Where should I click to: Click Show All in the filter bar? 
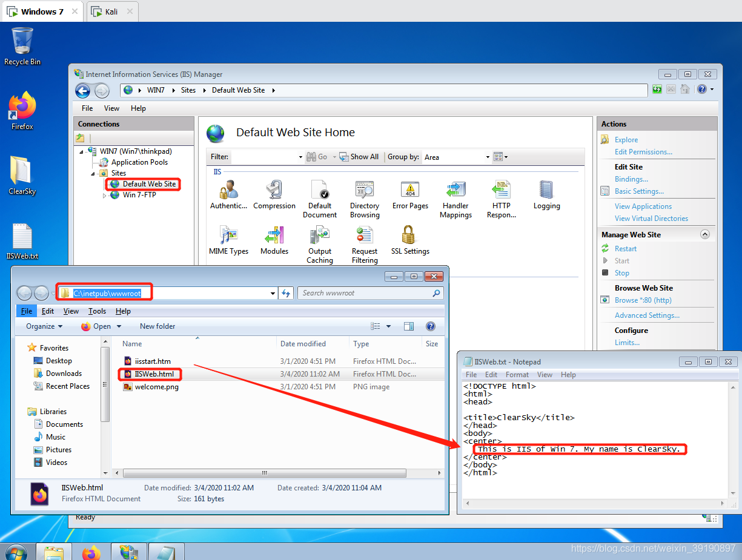click(359, 157)
